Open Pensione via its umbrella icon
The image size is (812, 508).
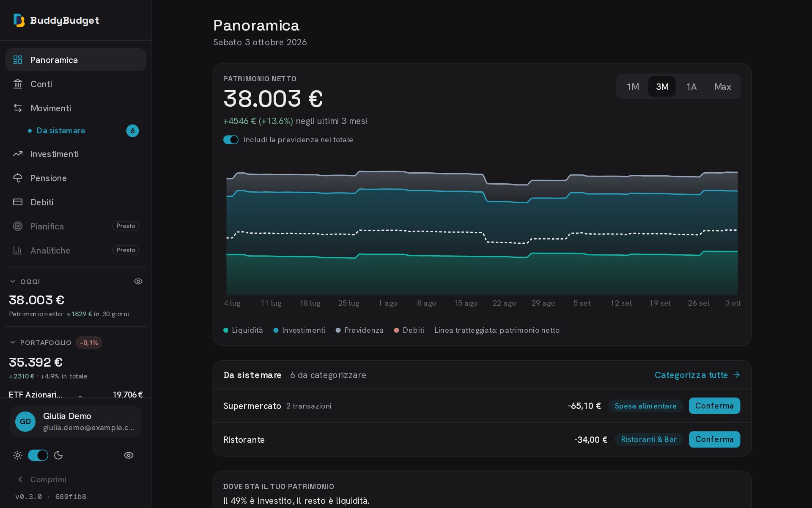click(x=18, y=178)
